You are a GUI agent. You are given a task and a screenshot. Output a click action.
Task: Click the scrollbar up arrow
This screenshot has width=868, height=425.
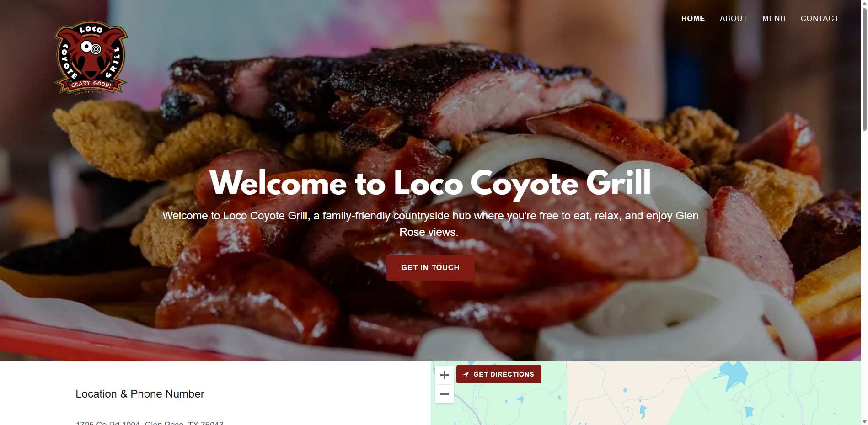864,3
